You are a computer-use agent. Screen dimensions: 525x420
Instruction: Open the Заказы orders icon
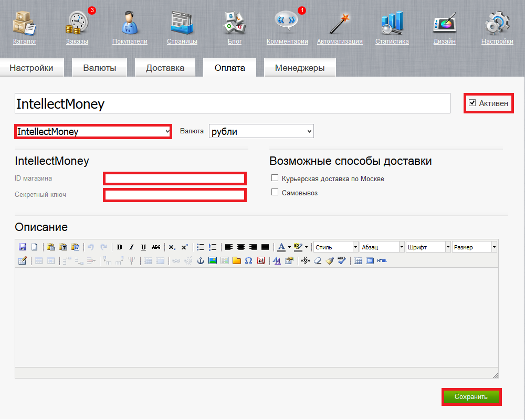click(x=77, y=24)
